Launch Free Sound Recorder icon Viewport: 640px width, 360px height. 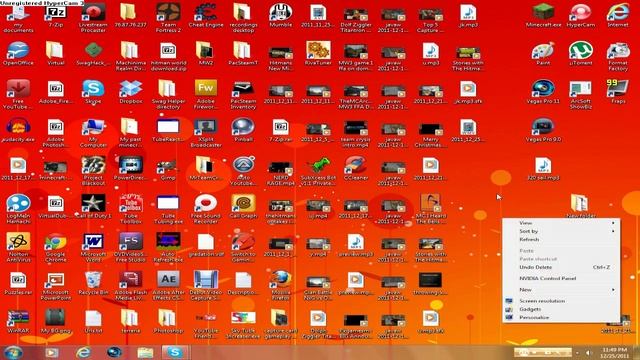[206, 203]
